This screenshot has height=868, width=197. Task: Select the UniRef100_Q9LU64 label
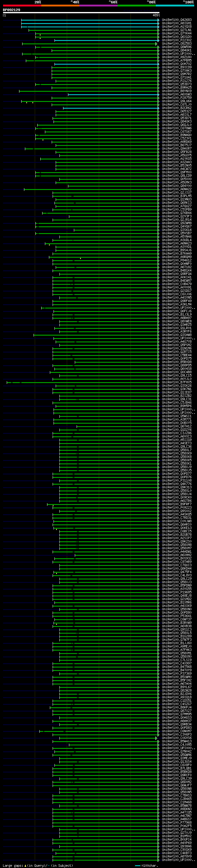176,101
